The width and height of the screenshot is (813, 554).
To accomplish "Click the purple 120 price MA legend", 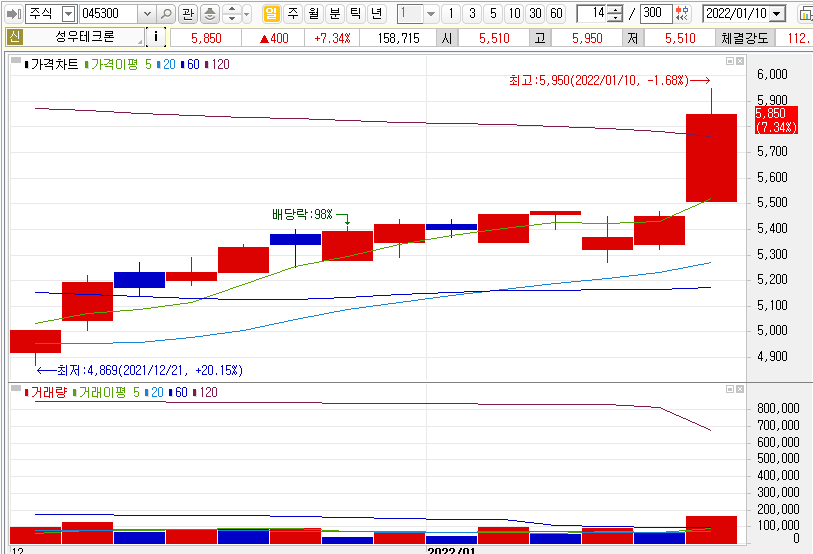I will (x=217, y=64).
